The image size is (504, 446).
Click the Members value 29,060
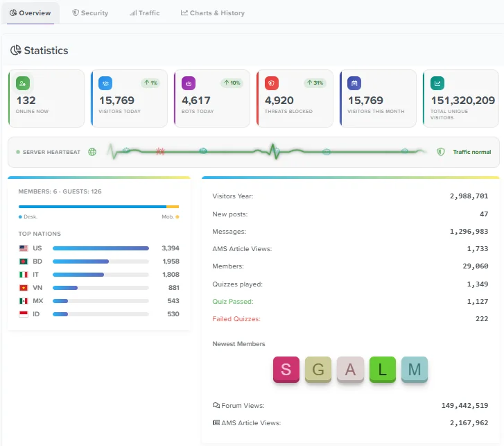pyautogui.click(x=476, y=266)
